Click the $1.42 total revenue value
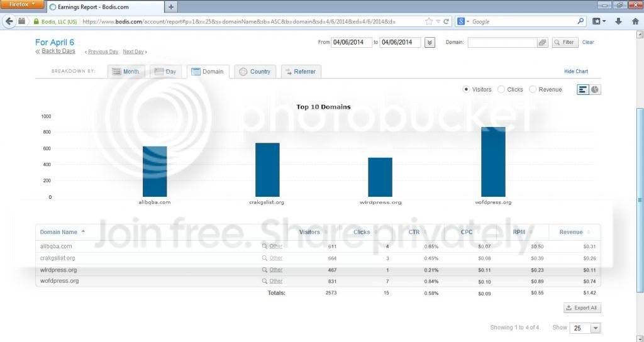Viewport: 644px width, 342px height. 589,293
